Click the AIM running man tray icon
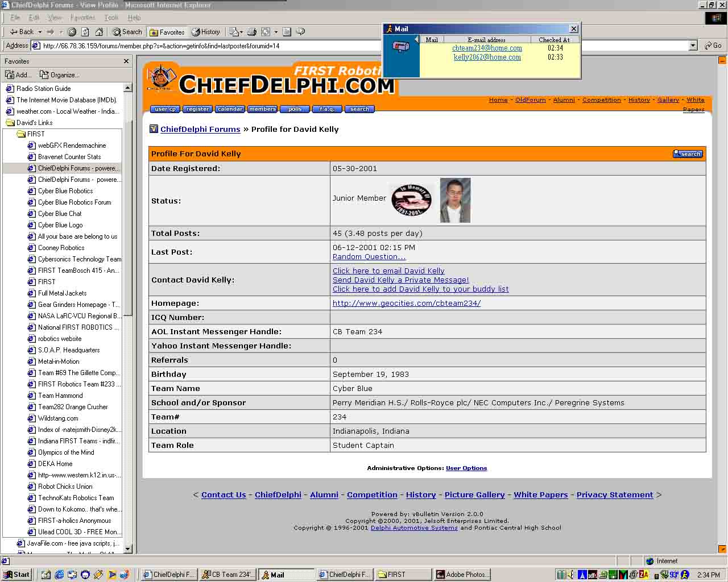Image resolution: width=728 pixels, height=582 pixels. tap(685, 575)
